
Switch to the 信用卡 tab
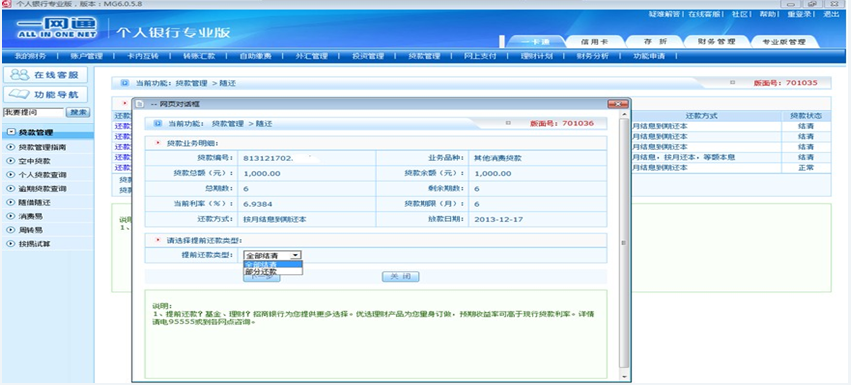coord(594,42)
